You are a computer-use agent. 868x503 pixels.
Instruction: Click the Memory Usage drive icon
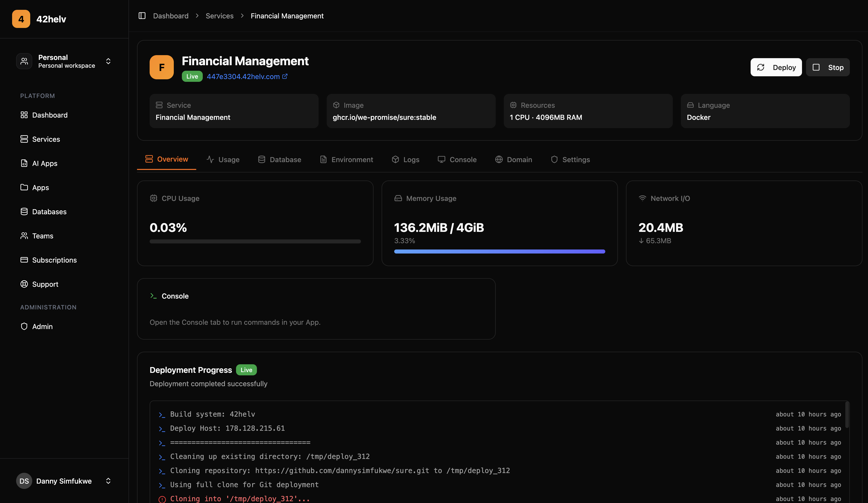tap(398, 198)
